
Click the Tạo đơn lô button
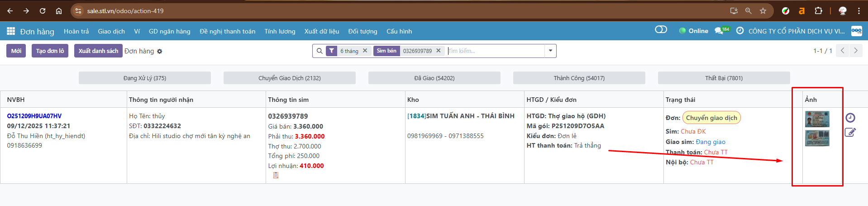(x=50, y=51)
